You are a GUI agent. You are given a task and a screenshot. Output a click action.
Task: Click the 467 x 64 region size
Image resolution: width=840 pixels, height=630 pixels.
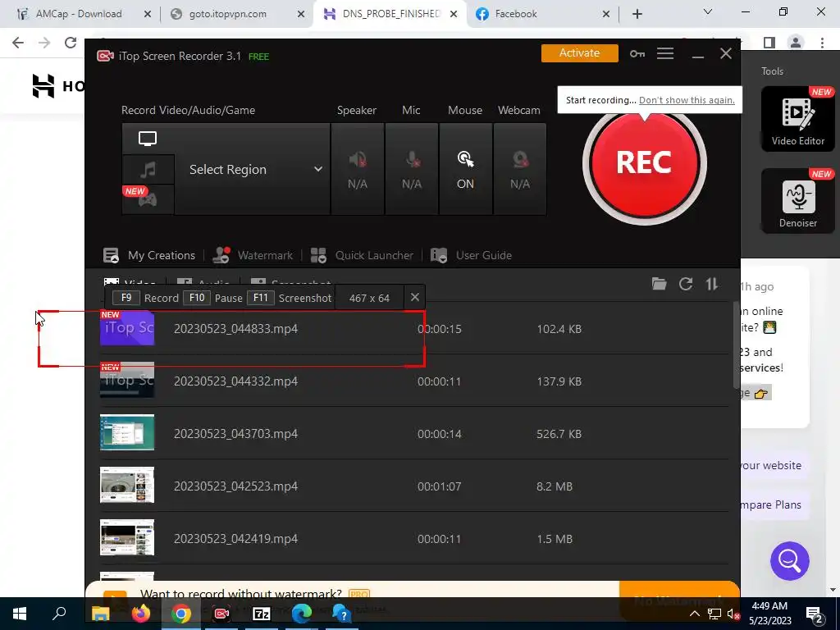point(369,299)
